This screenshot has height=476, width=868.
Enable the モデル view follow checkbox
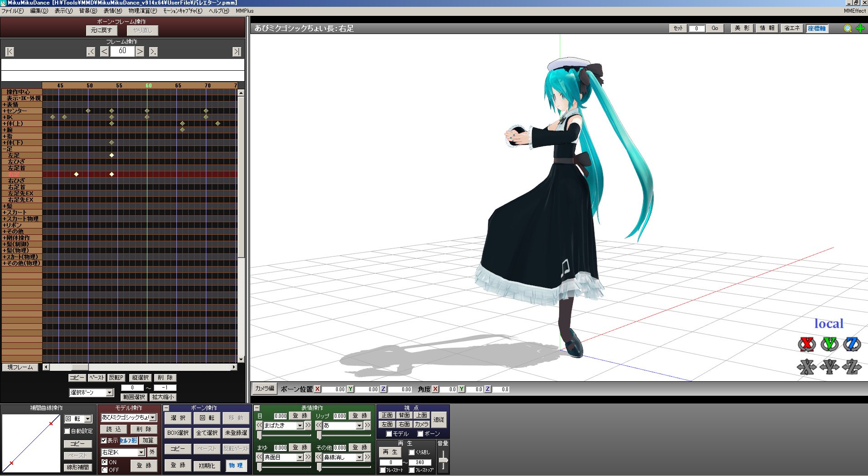(389, 434)
